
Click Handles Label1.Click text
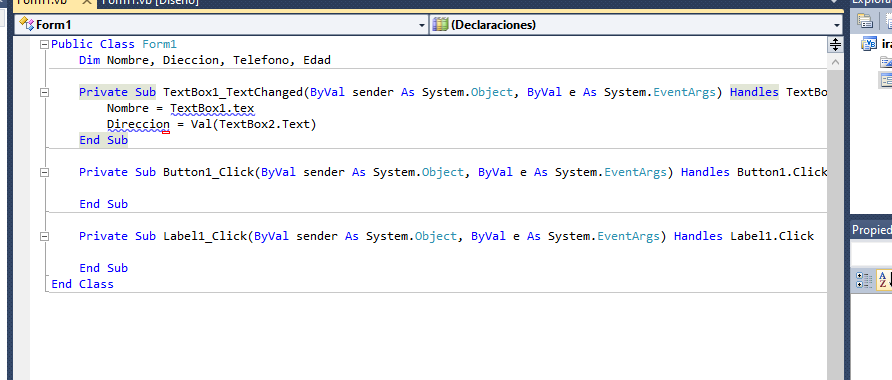(x=744, y=236)
